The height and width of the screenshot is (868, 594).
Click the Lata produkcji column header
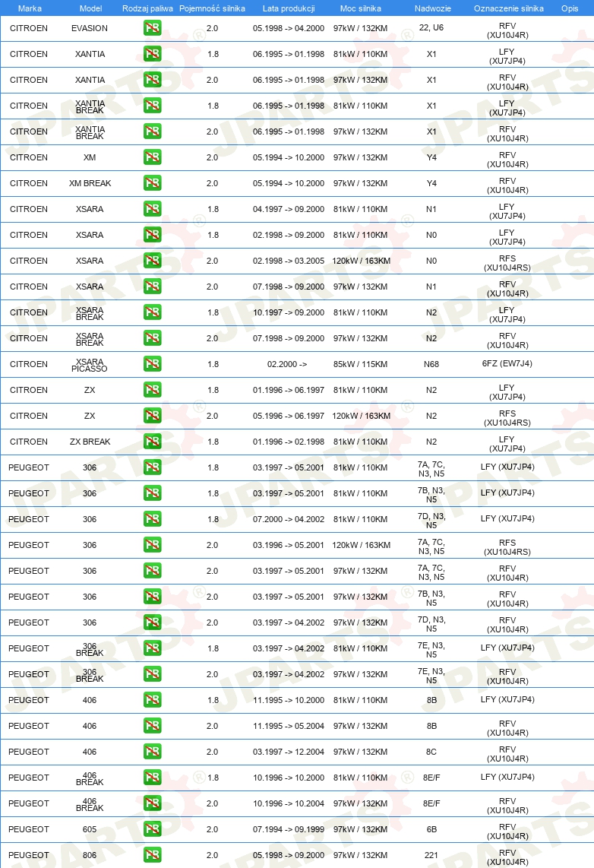click(289, 8)
